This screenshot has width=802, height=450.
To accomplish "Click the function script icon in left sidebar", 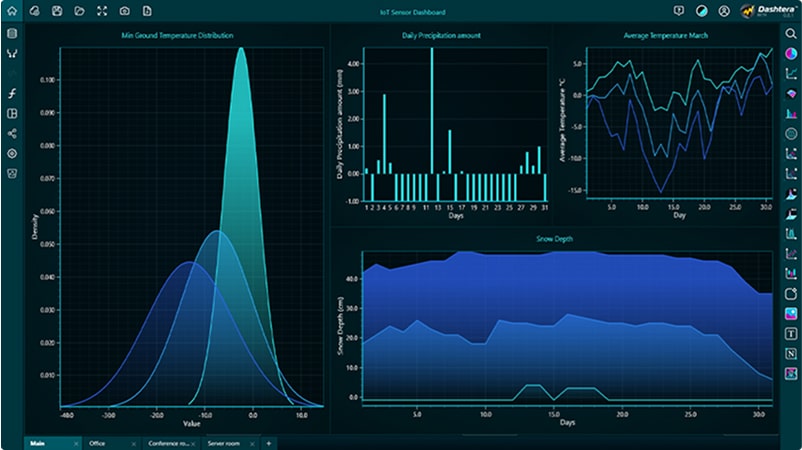I will [12, 93].
